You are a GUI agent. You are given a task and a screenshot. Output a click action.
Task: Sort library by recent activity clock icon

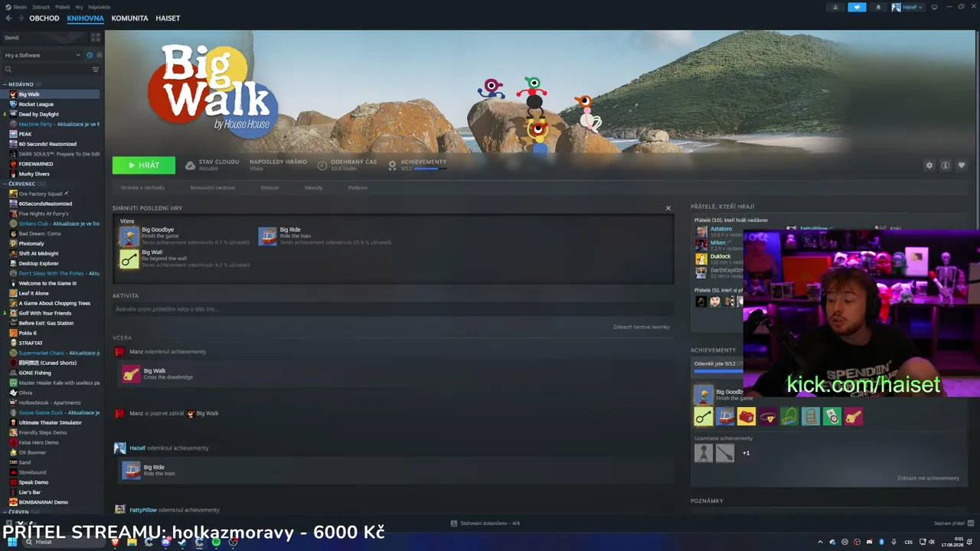pos(90,55)
